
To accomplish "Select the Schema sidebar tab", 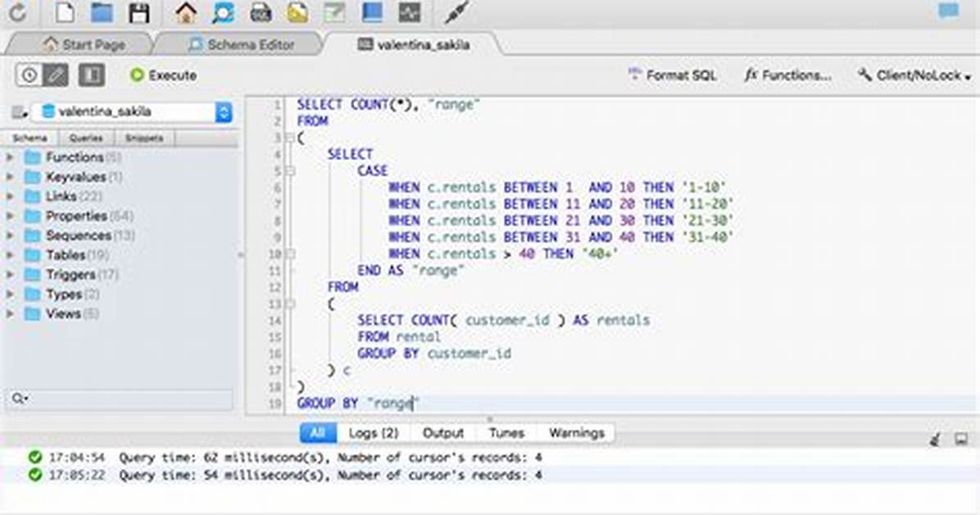I will (30, 138).
